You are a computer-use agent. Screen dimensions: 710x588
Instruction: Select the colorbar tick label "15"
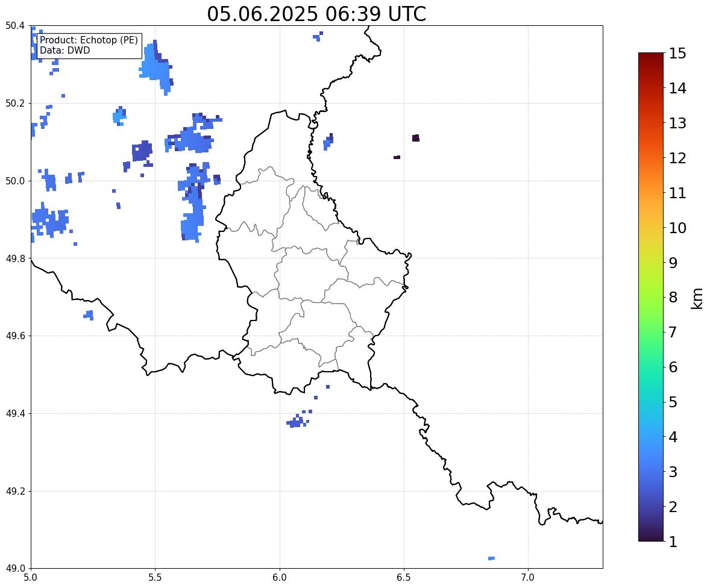pyautogui.click(x=677, y=54)
